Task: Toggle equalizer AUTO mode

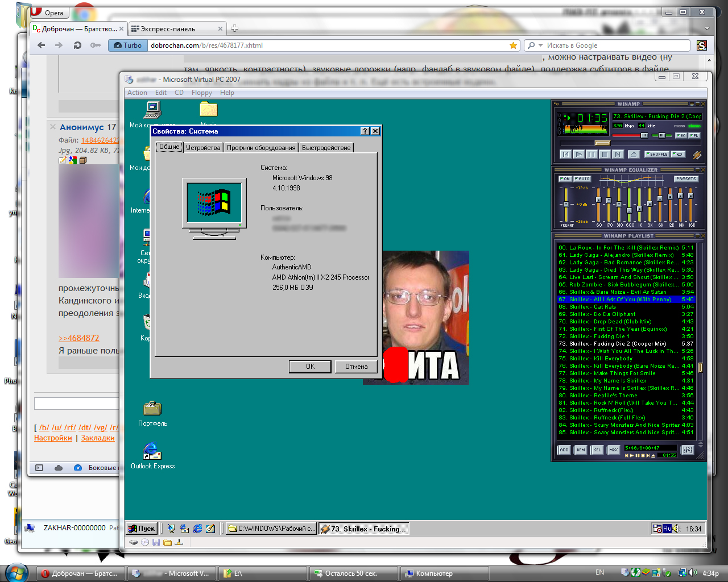Action: (x=582, y=178)
